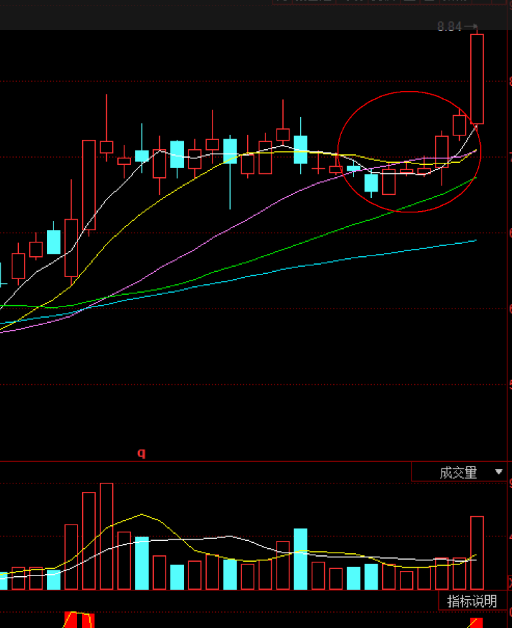Open the 指标说明 indicator explanation

pyautogui.click(x=472, y=601)
